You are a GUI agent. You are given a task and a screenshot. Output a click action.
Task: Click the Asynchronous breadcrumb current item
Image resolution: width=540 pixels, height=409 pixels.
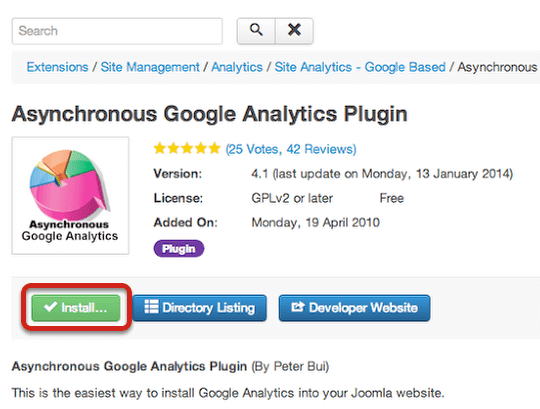click(498, 67)
